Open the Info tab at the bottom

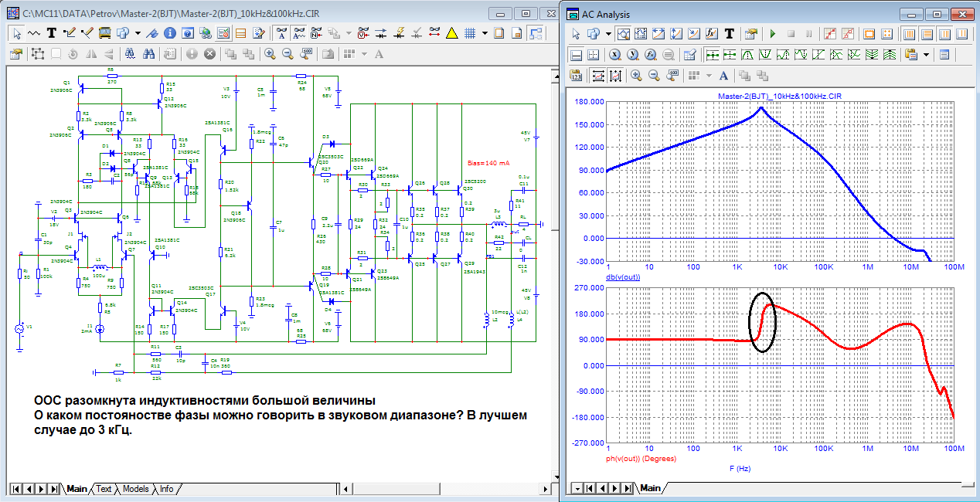point(167,489)
